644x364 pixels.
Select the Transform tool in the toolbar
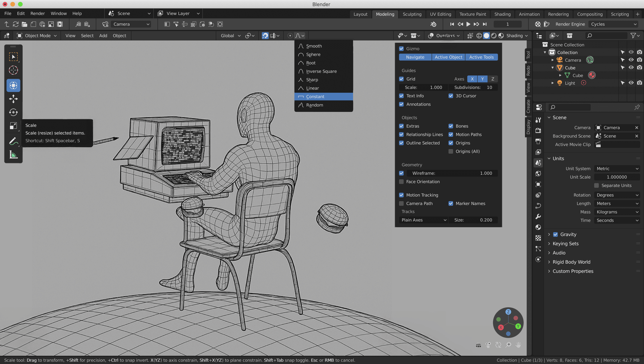point(13,85)
